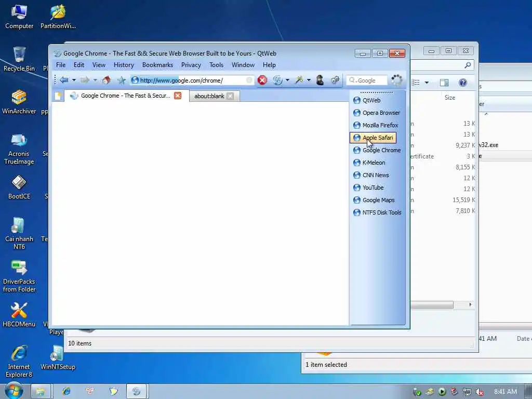Close the about:blank tab
Screen dimensions: 532x399
230,96
